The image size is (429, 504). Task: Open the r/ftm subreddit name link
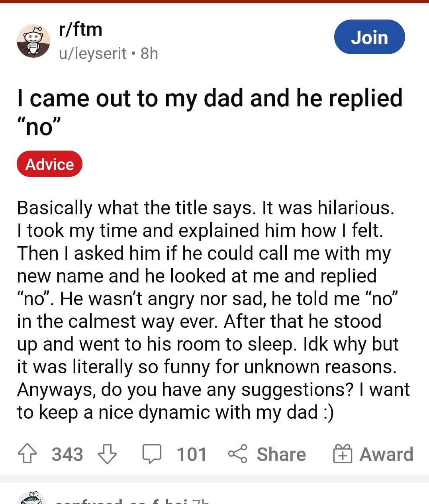80,29
